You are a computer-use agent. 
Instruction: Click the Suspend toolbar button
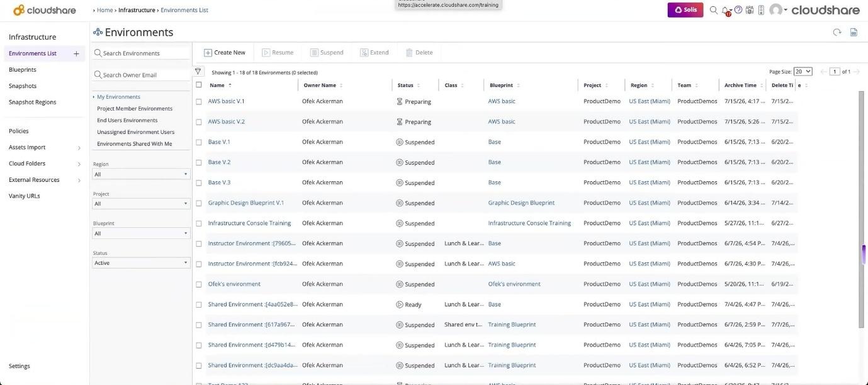(327, 53)
